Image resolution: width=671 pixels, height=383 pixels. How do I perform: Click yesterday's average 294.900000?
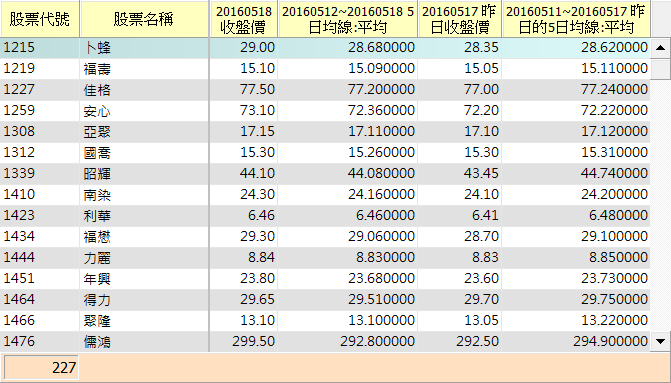pyautogui.click(x=611, y=341)
